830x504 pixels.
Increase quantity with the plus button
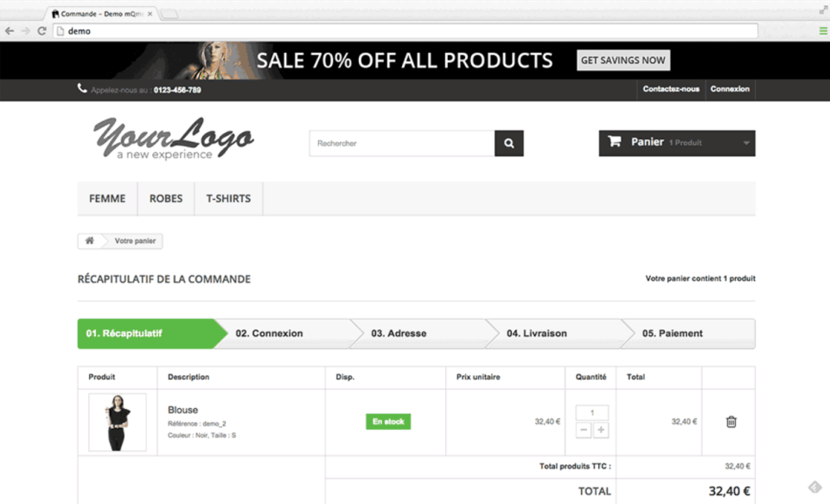click(x=601, y=430)
